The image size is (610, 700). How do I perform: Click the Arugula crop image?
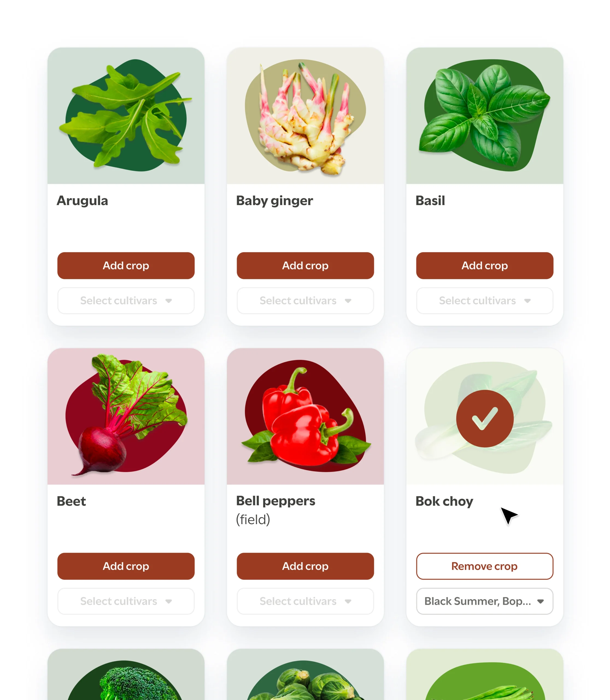pos(126,116)
